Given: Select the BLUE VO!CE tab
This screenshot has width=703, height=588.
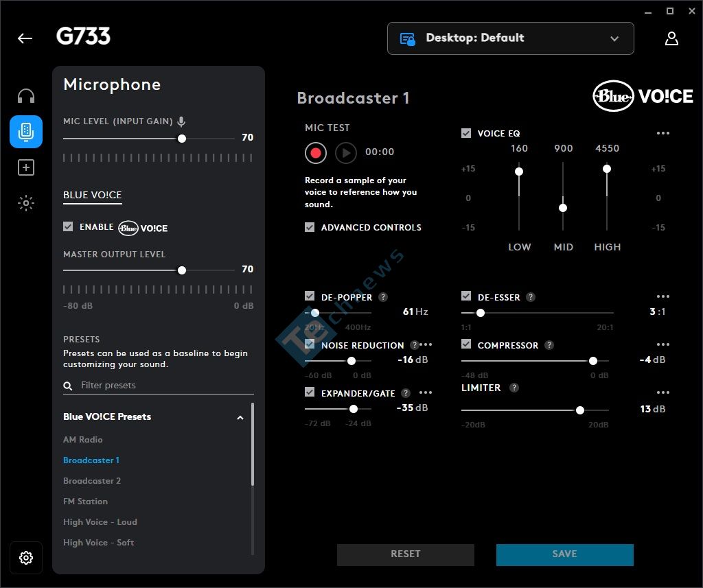Looking at the screenshot, I should pos(93,196).
